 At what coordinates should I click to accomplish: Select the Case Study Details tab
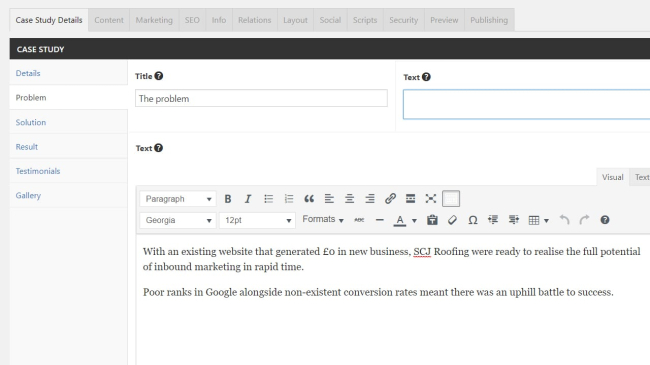tap(49, 20)
